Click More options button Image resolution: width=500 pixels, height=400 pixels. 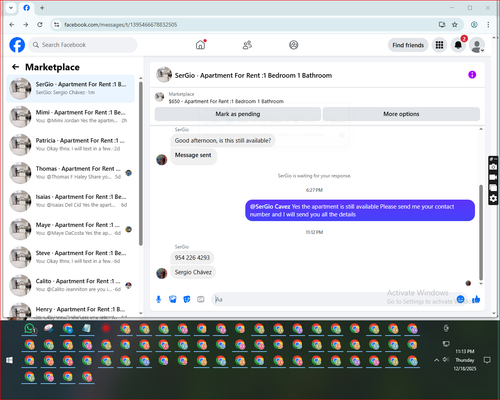(401, 114)
